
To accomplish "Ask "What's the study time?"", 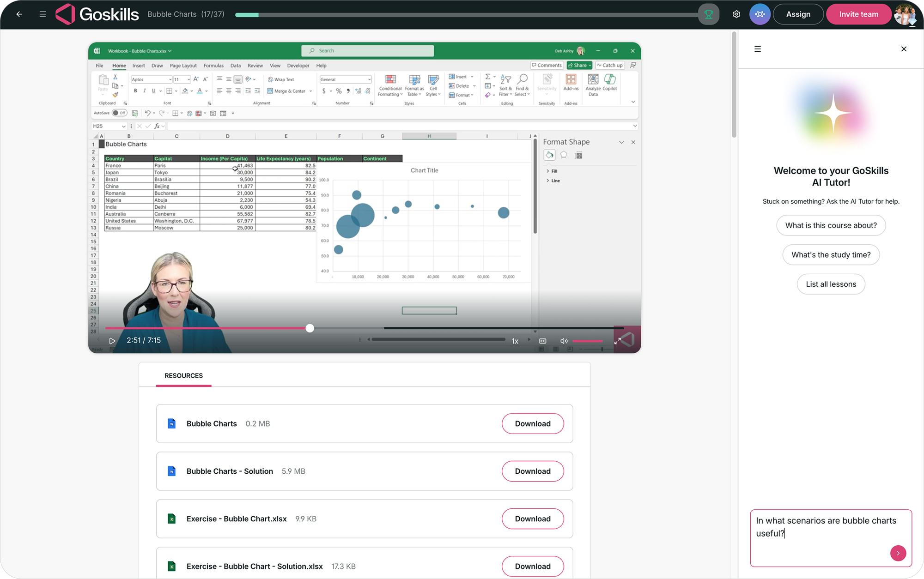I will 831,255.
